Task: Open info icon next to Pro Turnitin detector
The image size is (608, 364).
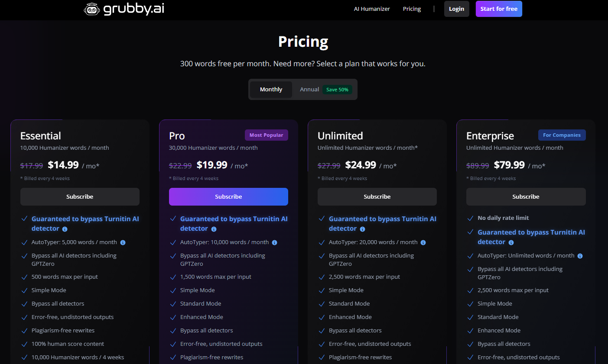Action: (x=214, y=229)
